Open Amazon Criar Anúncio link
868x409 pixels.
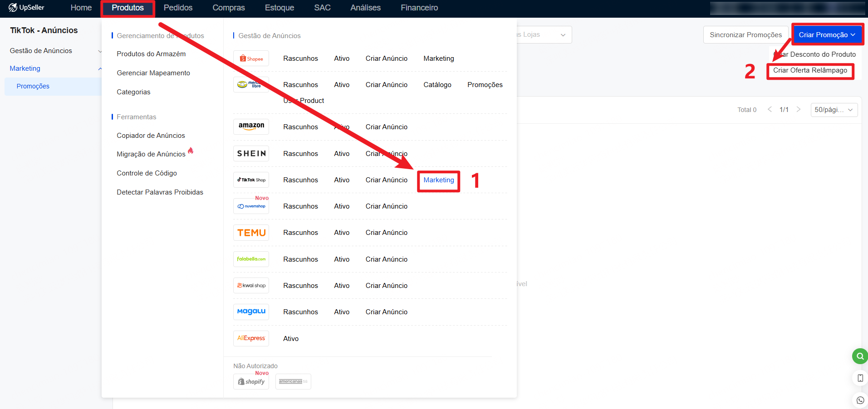pyautogui.click(x=387, y=127)
